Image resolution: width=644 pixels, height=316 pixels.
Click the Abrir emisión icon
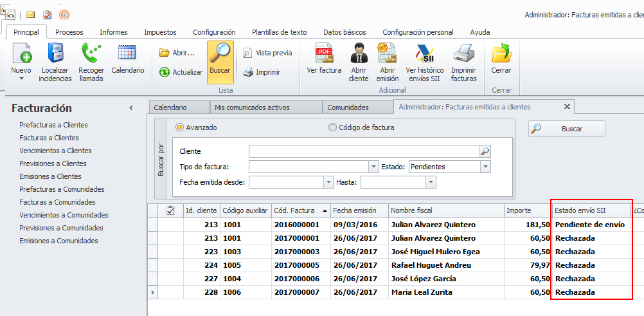point(388,53)
